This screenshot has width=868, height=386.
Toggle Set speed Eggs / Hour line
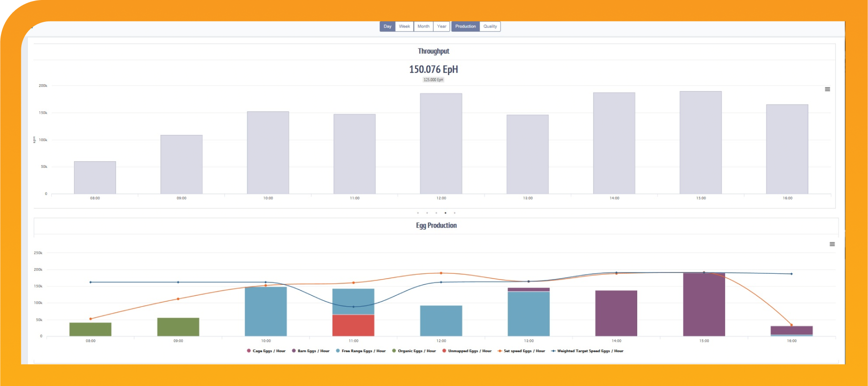(x=521, y=351)
